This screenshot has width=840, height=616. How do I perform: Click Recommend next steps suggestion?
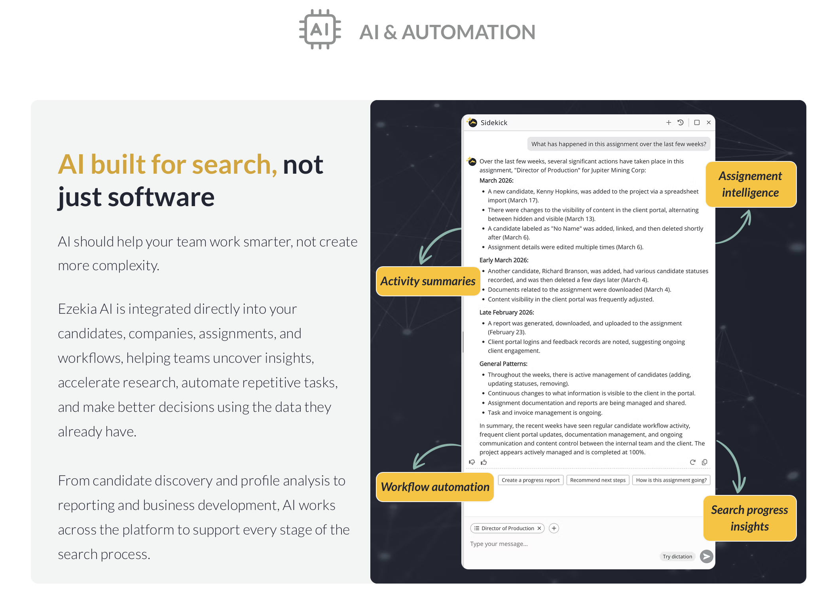click(x=597, y=480)
